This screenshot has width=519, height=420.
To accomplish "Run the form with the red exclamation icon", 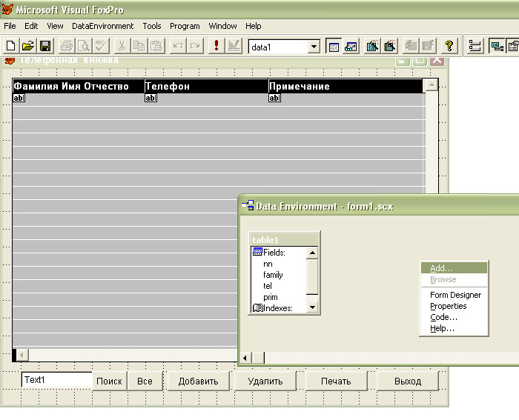I will pos(216,46).
